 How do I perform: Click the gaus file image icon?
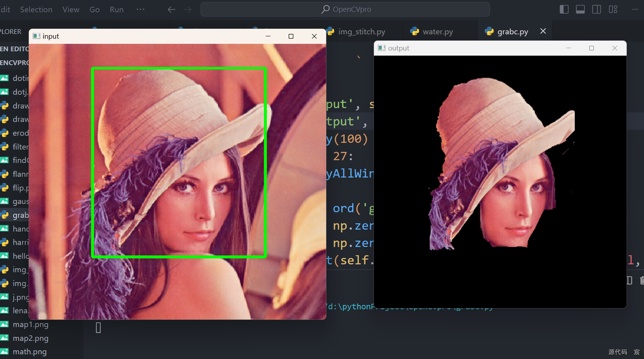4,201
